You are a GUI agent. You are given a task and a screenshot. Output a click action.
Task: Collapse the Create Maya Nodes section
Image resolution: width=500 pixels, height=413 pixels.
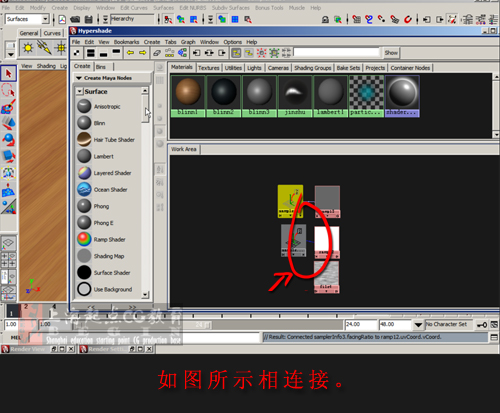[79, 78]
